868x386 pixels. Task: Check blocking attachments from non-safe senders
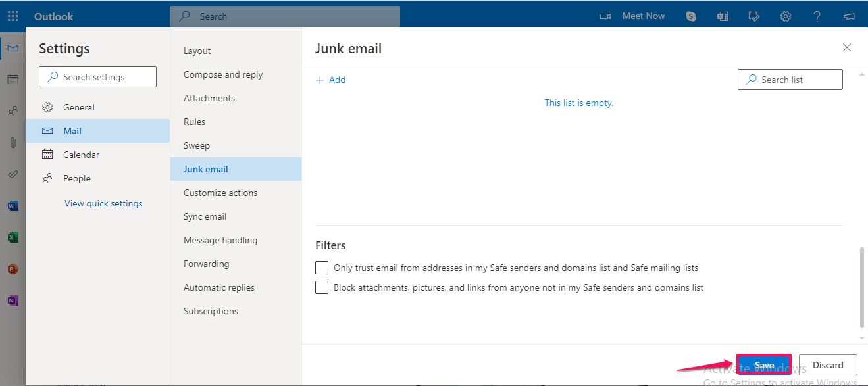coord(321,287)
